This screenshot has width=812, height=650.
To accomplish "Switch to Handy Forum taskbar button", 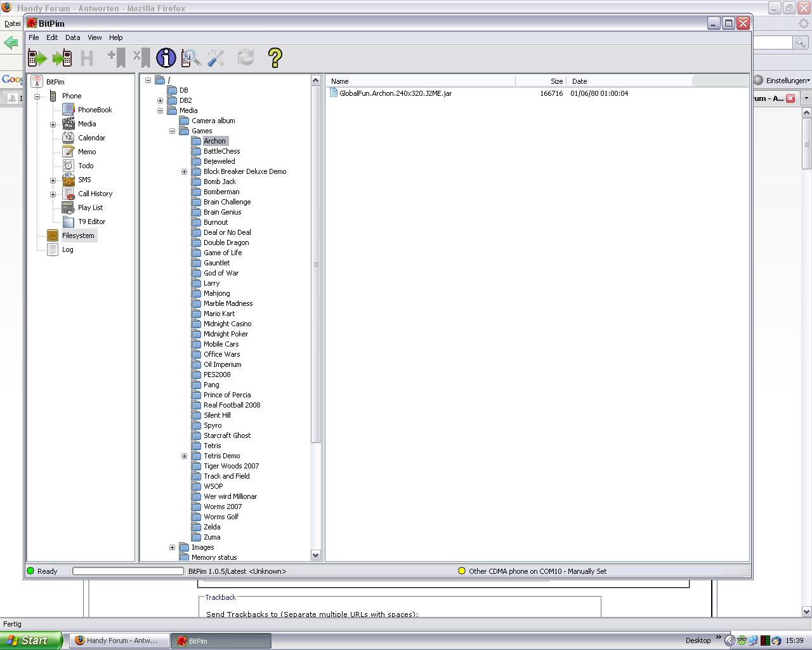I will point(119,641).
